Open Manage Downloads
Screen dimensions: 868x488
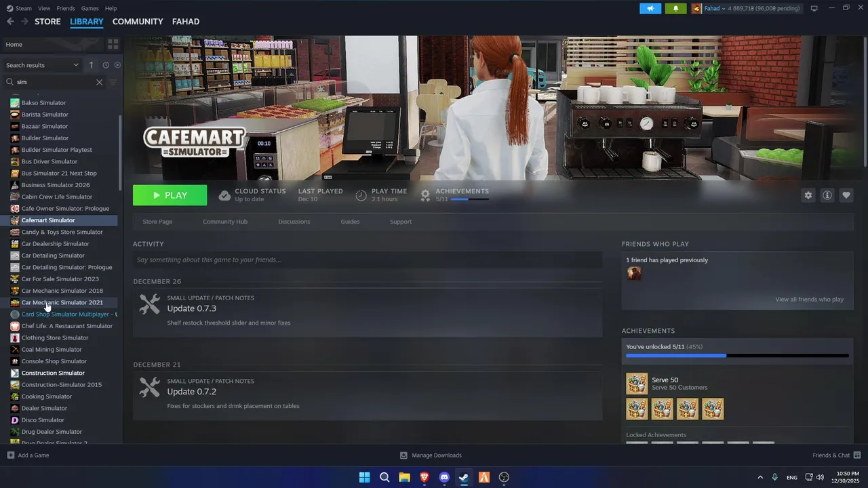[x=431, y=455]
